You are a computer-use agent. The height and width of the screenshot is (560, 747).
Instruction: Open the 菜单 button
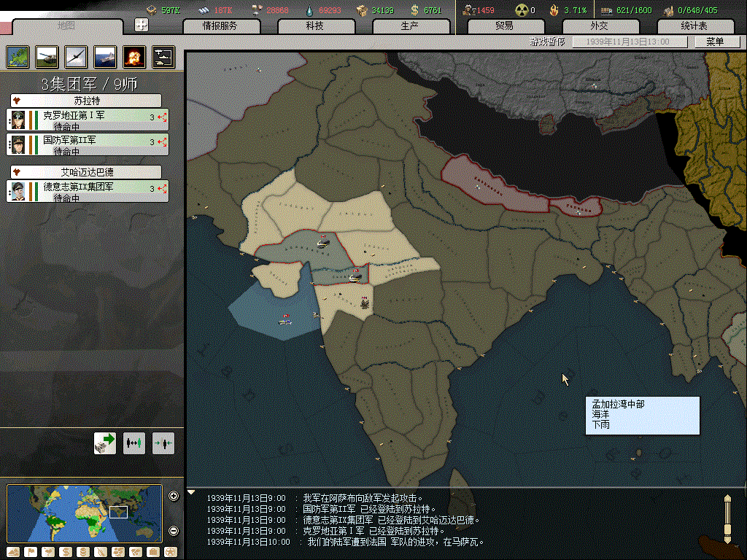coord(714,42)
